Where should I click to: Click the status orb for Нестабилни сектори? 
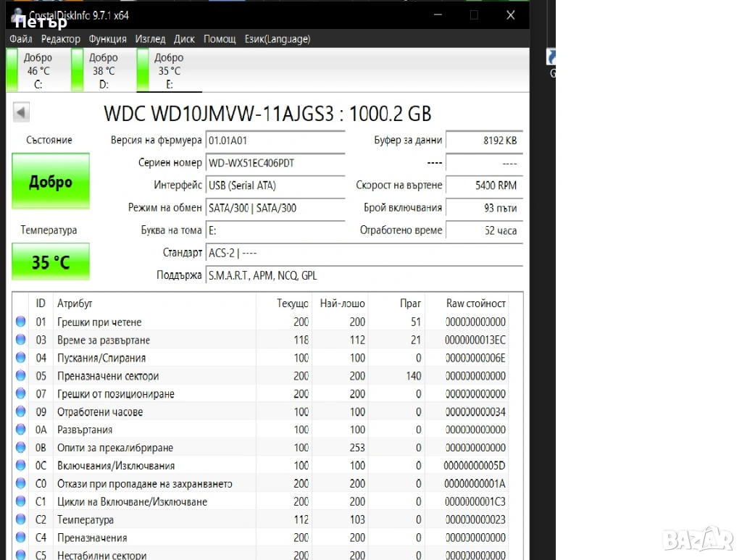coord(21,556)
